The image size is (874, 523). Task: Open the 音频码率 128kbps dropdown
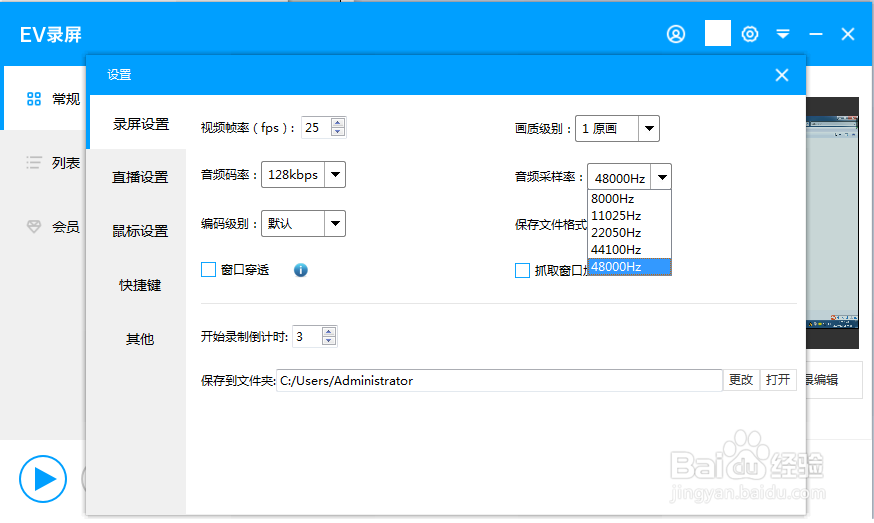click(x=335, y=175)
